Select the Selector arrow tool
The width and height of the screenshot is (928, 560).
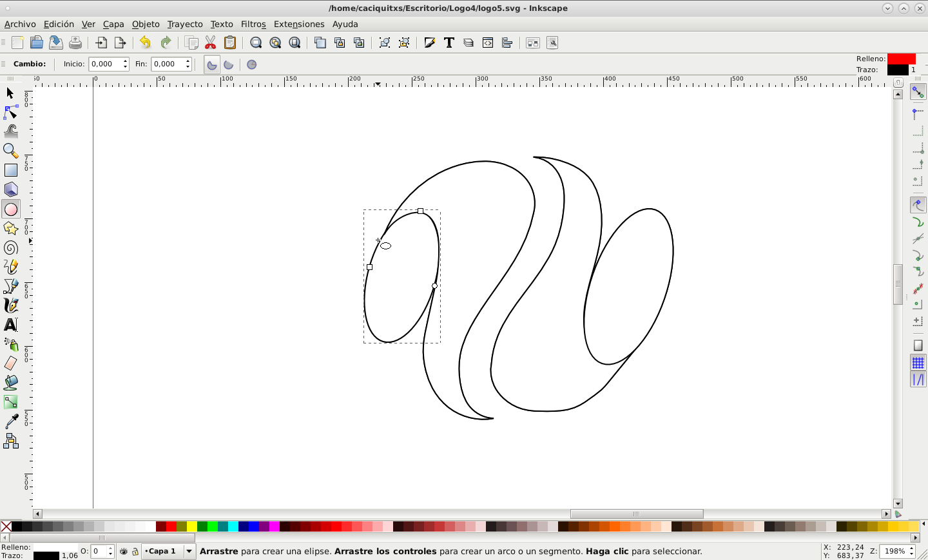coord(10,93)
